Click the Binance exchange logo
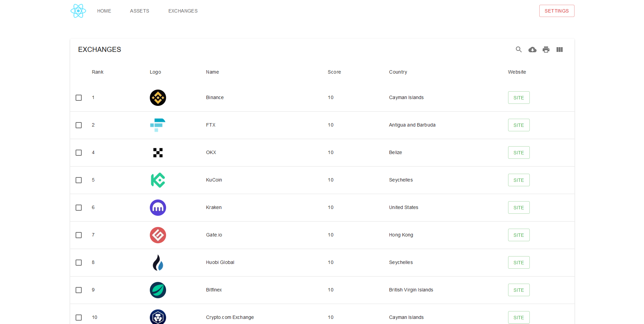This screenshot has width=644, height=324. (158, 98)
